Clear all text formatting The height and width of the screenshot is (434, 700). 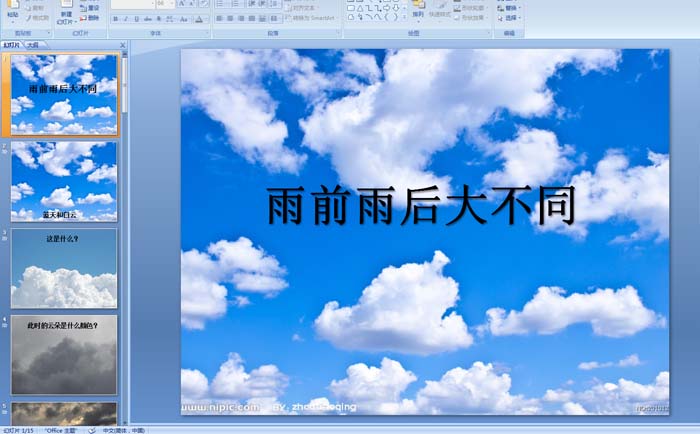point(204,4)
